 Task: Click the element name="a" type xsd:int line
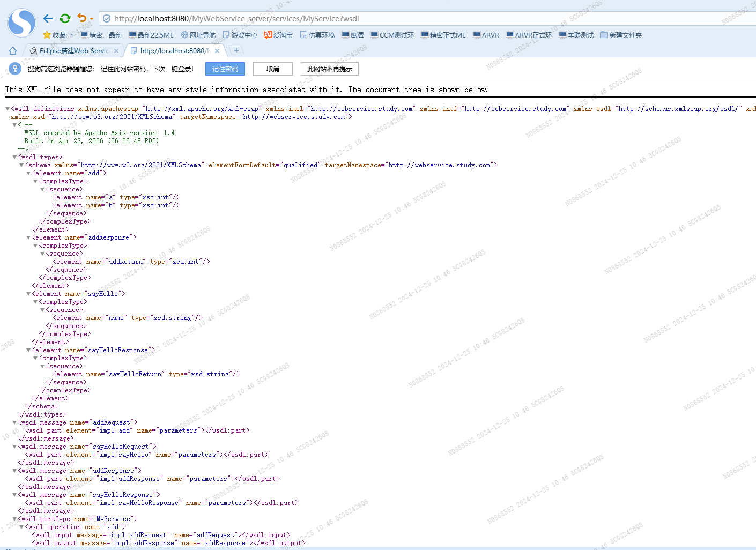point(116,197)
